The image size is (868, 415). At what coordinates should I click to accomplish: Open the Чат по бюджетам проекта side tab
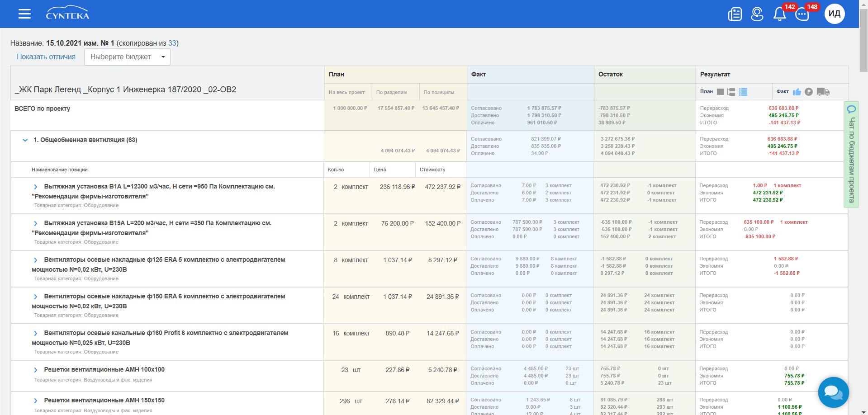tap(851, 155)
